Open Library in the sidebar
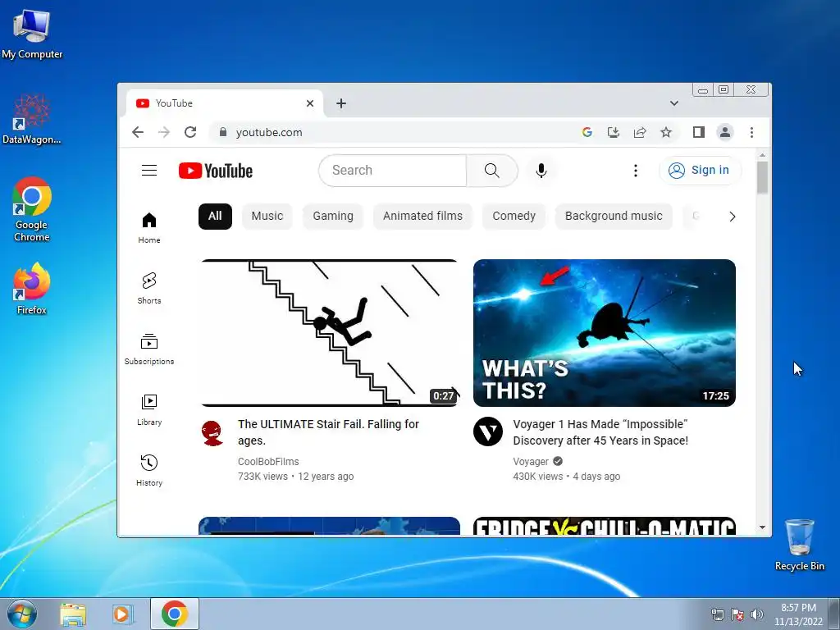 [149, 410]
